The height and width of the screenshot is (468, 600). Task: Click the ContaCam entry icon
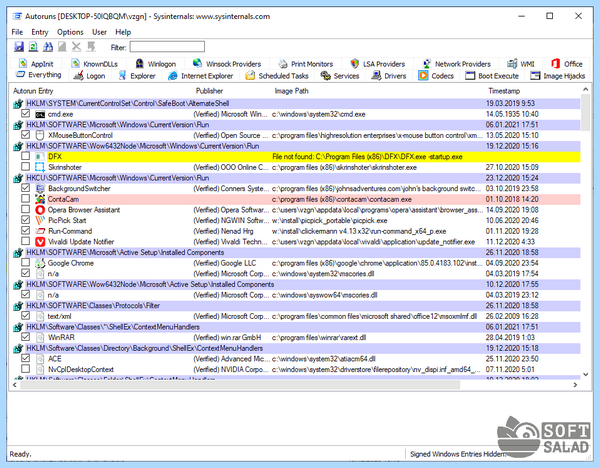pyautogui.click(x=40, y=199)
